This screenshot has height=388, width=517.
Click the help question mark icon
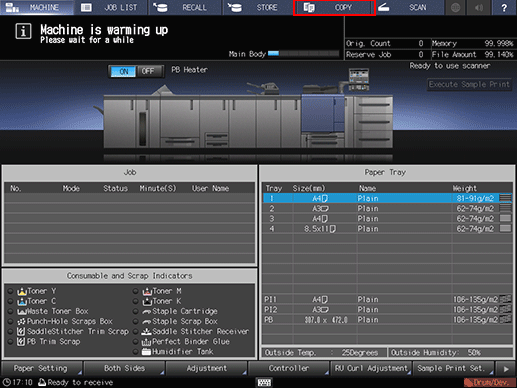pyautogui.click(x=504, y=7)
